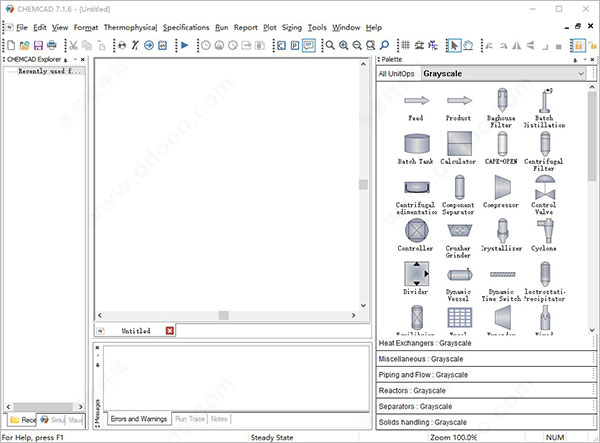Open the Sizing menu
Screen dimensions: 600x443
pyautogui.click(x=292, y=28)
